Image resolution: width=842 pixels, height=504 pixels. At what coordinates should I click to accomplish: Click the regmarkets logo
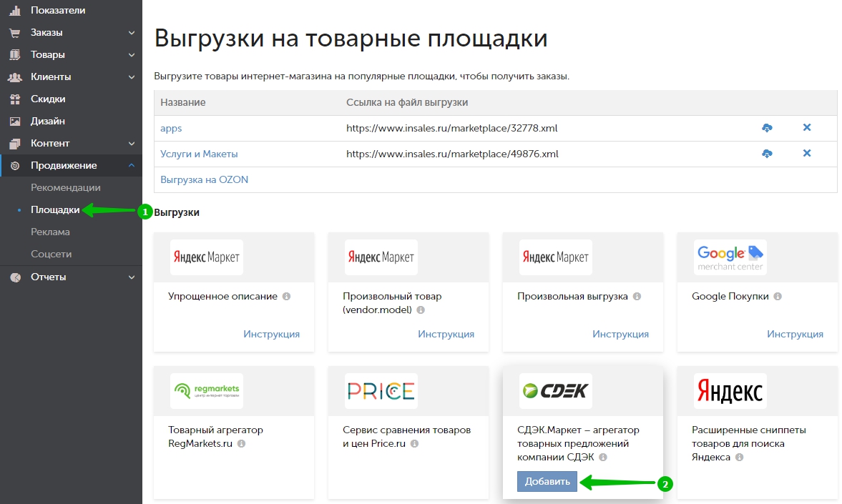pos(207,391)
